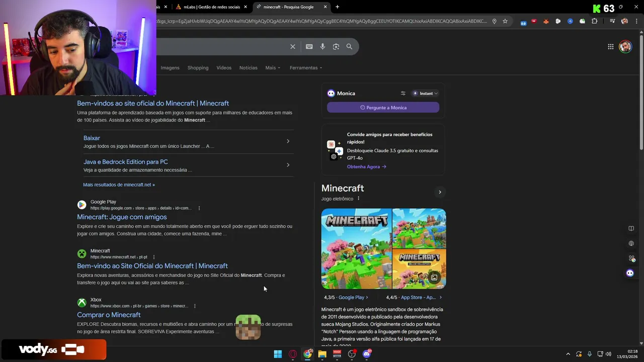
Task: Switch to the mLabs Gestão de redes sociais tab
Action: click(x=211, y=7)
